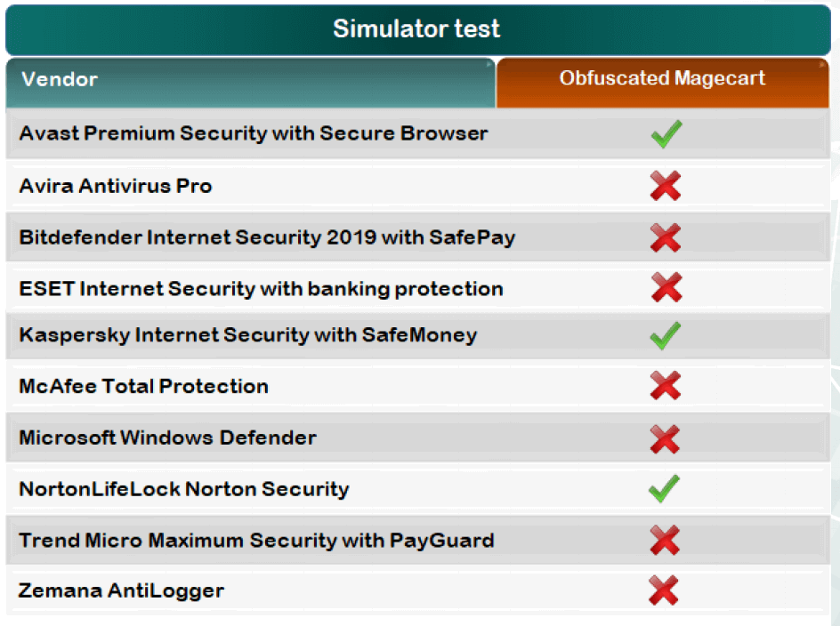
Task: Click the red X beside Bitdefender Internet Security
Action: 665,237
